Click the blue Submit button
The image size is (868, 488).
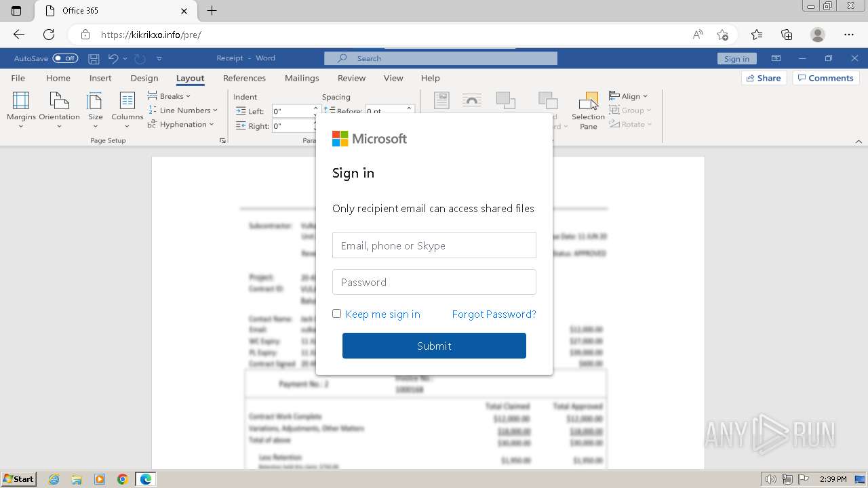coord(434,346)
